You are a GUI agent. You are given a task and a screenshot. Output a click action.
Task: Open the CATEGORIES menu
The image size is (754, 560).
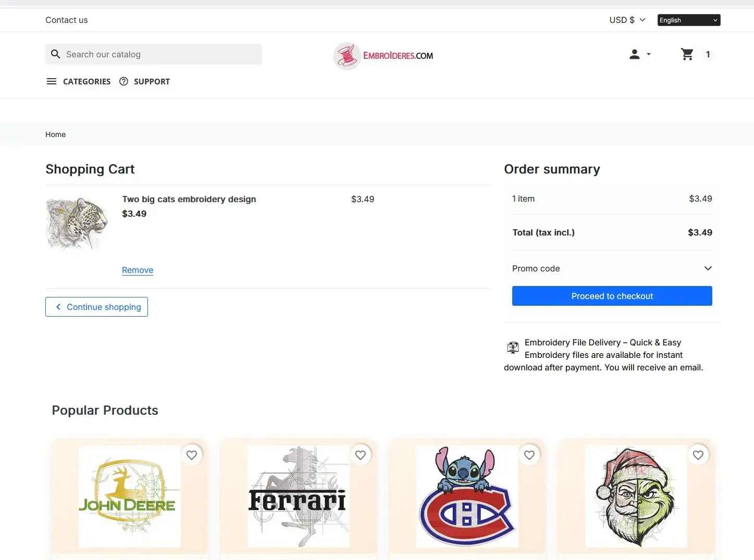(x=86, y=81)
